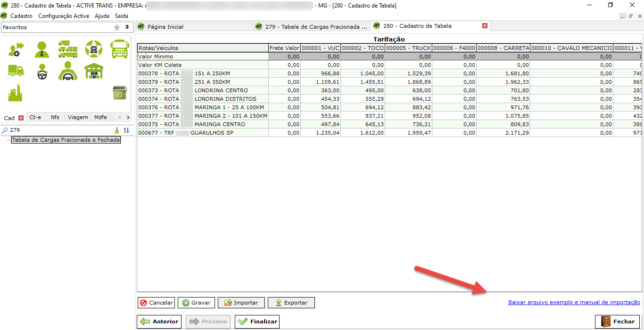Click the pin icon on Favoritos panel
The height and width of the screenshot is (330, 644).
click(127, 27)
